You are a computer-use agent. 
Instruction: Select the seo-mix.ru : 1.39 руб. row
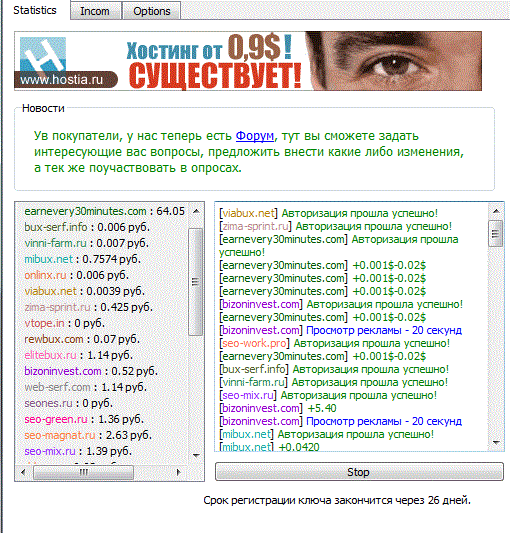point(78,451)
